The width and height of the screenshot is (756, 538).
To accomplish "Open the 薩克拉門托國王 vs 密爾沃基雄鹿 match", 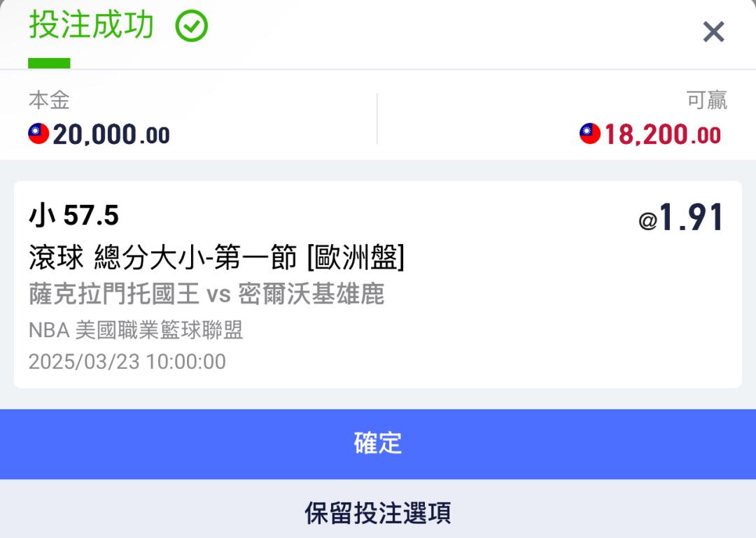I will pos(206,294).
